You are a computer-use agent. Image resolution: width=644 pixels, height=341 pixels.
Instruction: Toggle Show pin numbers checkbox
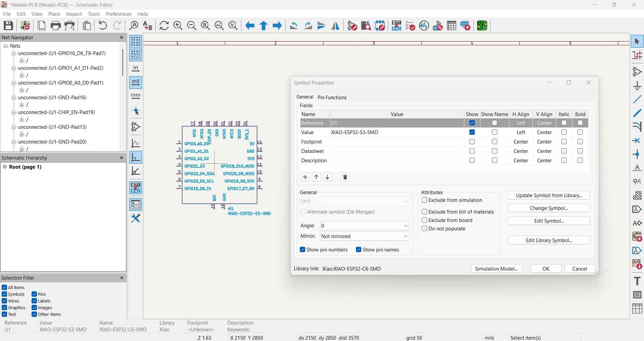[303, 250]
